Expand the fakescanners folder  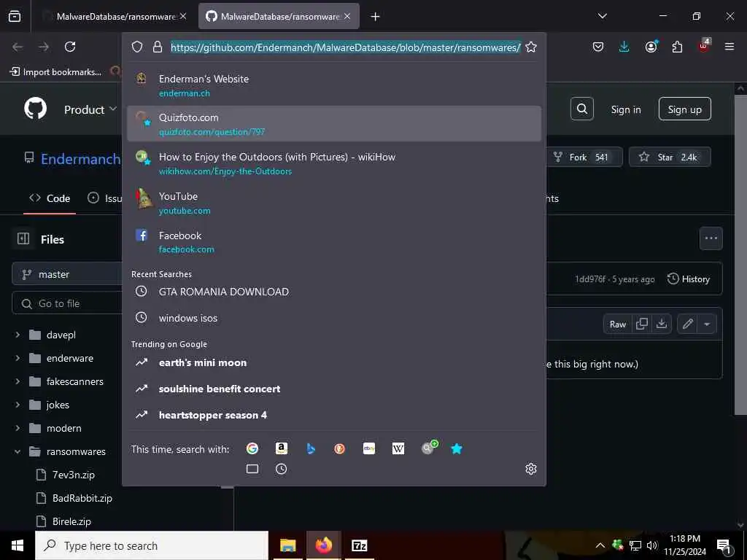(18, 381)
